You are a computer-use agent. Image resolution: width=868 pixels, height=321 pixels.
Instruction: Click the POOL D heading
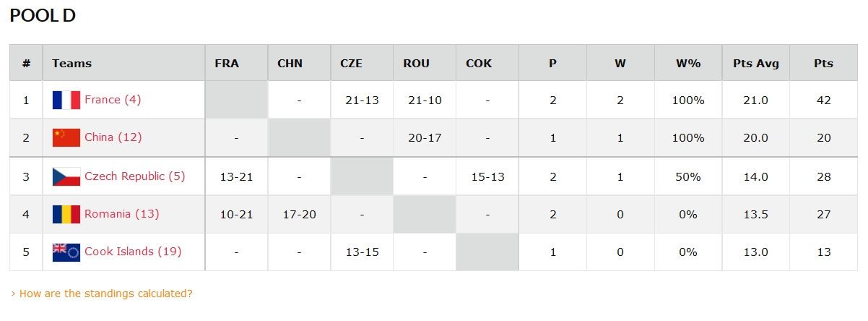tap(43, 15)
